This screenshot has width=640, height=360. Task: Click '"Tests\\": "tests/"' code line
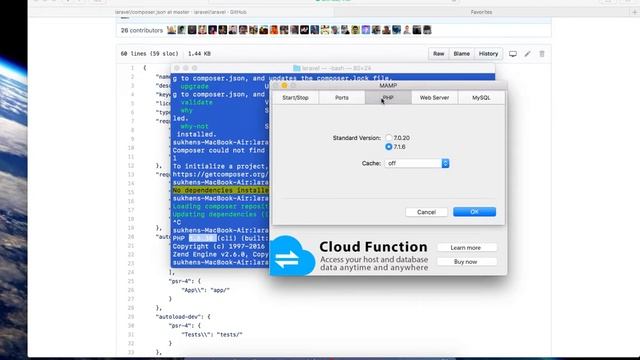click(212, 334)
